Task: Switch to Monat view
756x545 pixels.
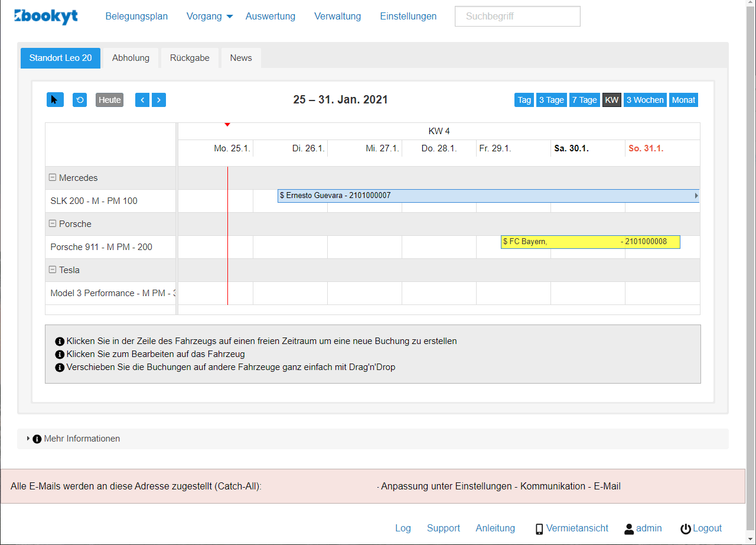Action: pyautogui.click(x=683, y=99)
